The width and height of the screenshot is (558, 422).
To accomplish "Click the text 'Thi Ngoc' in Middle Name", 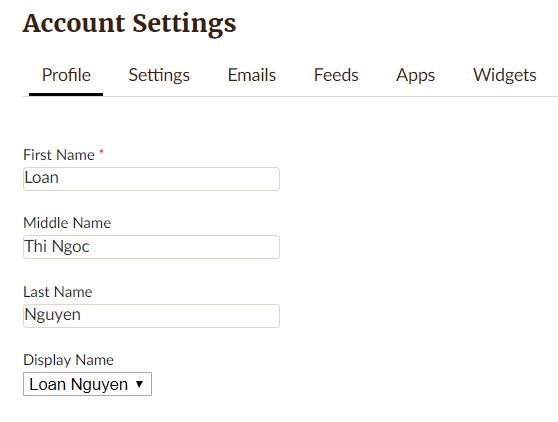I will coord(57,247).
